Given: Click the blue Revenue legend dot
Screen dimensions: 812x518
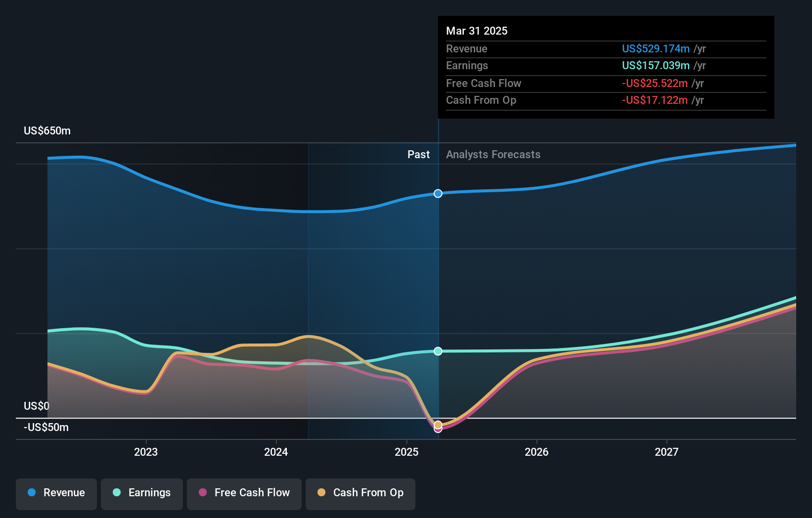Looking at the screenshot, I should coord(31,493).
